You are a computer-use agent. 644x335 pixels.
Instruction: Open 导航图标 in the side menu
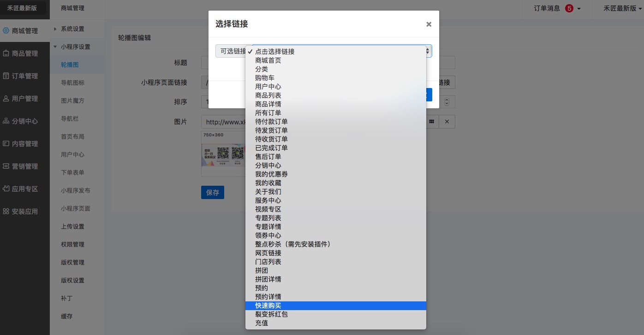tap(73, 83)
